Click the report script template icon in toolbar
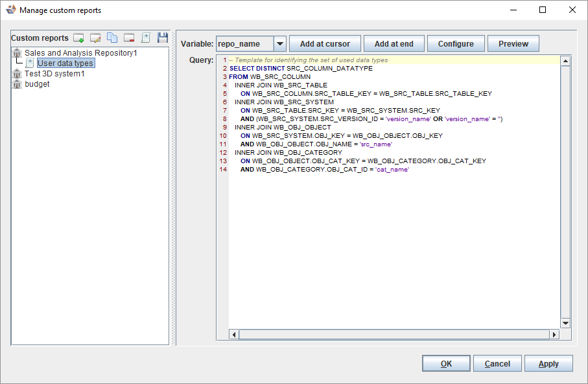 [146, 38]
